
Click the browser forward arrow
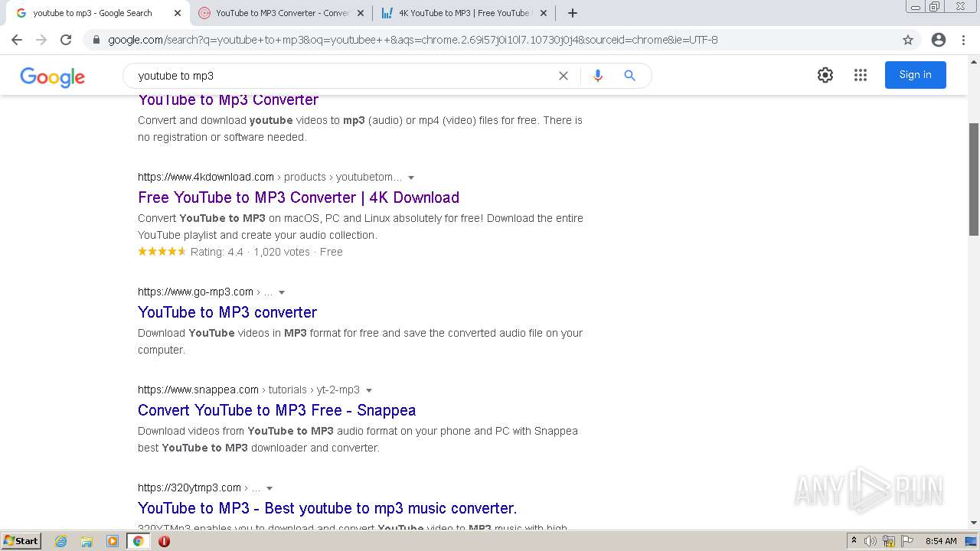tap(41, 40)
